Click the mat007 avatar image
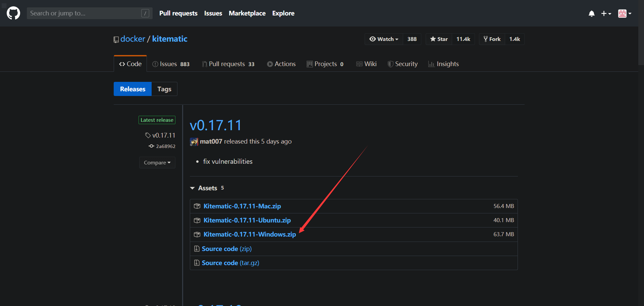644x306 pixels. pyautogui.click(x=194, y=142)
